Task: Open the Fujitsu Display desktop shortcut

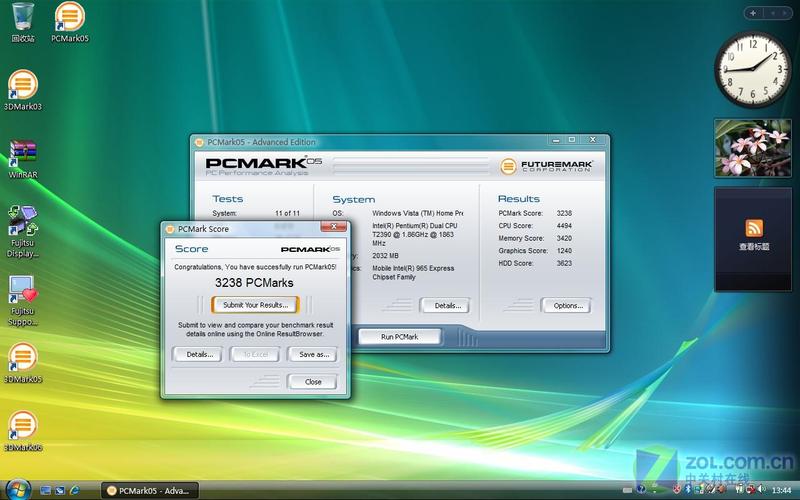Action: click(23, 232)
